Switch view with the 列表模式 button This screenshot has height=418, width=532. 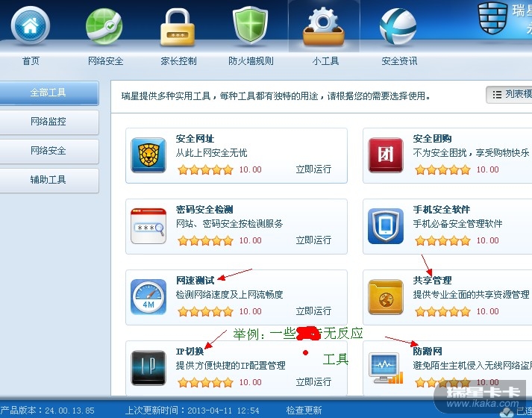point(509,94)
